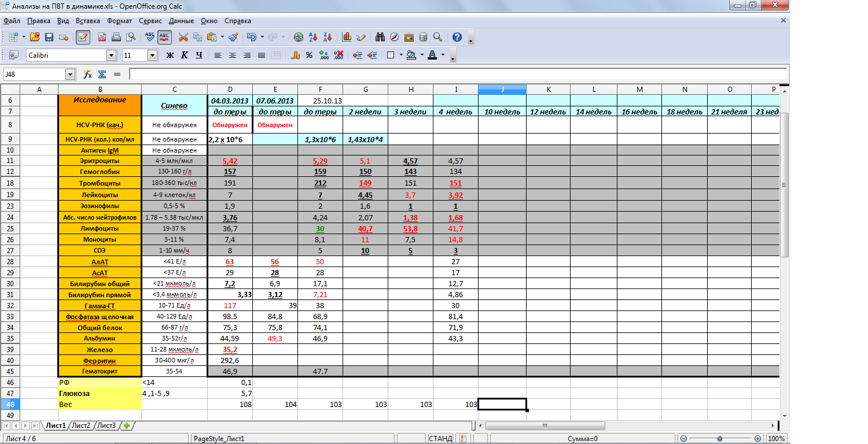Apply percent number format
This screenshot has height=444, width=868.
point(309,55)
